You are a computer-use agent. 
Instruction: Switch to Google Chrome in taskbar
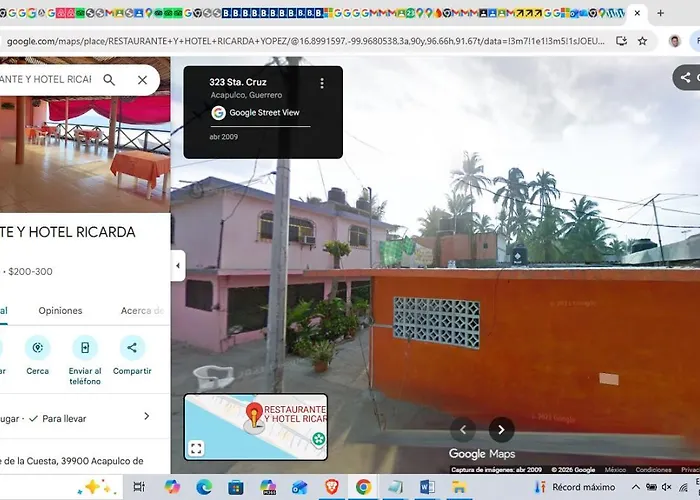[x=363, y=487]
